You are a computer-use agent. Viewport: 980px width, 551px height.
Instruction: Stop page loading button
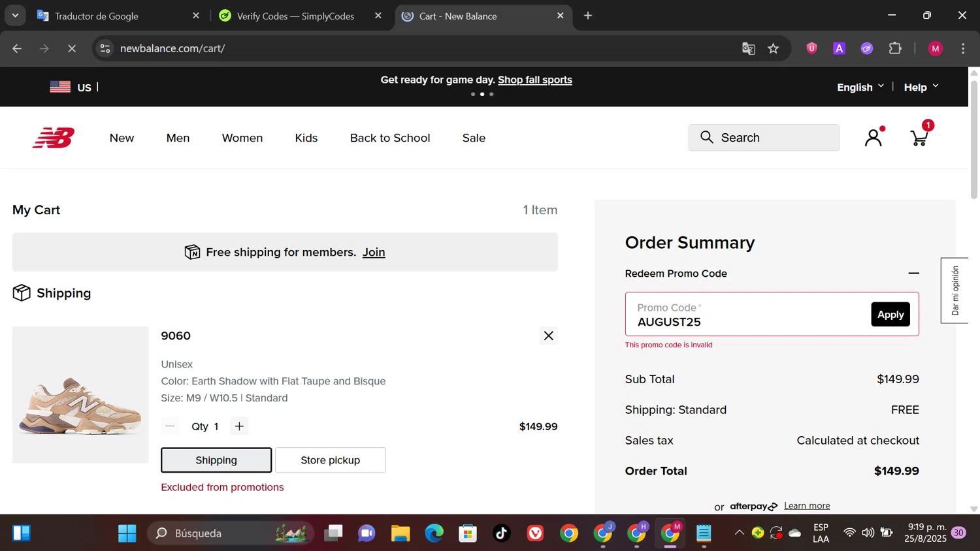[72, 48]
